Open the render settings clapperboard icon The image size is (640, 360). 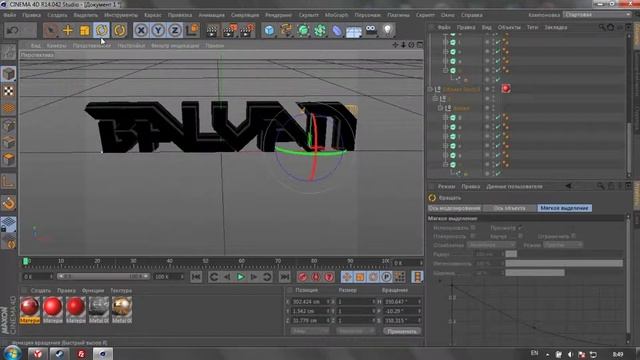(x=247, y=31)
